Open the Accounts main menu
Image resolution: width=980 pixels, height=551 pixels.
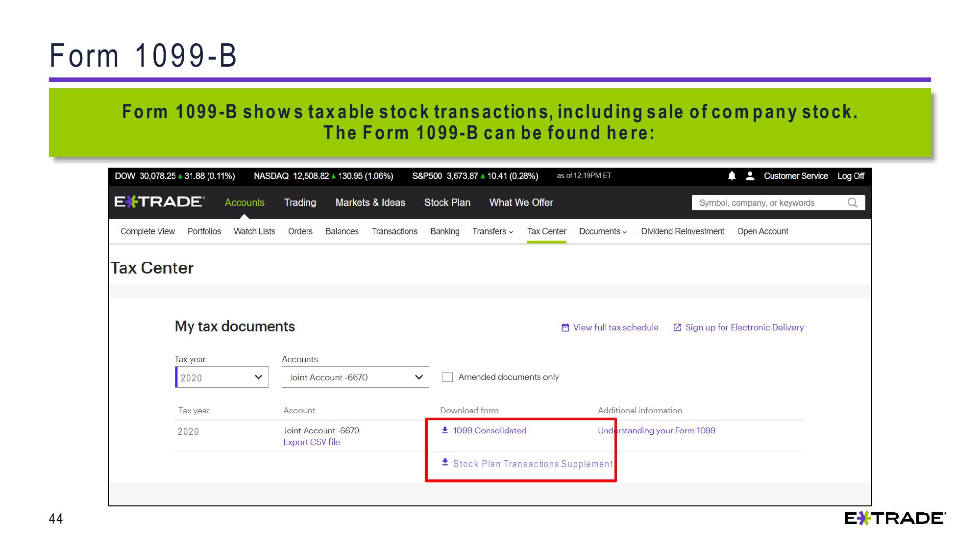[x=245, y=202]
